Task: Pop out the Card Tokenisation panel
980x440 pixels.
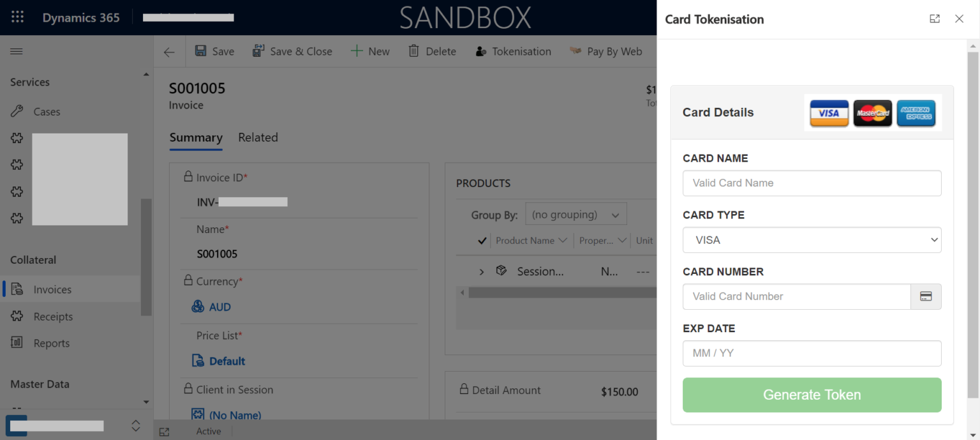Action: 935,19
